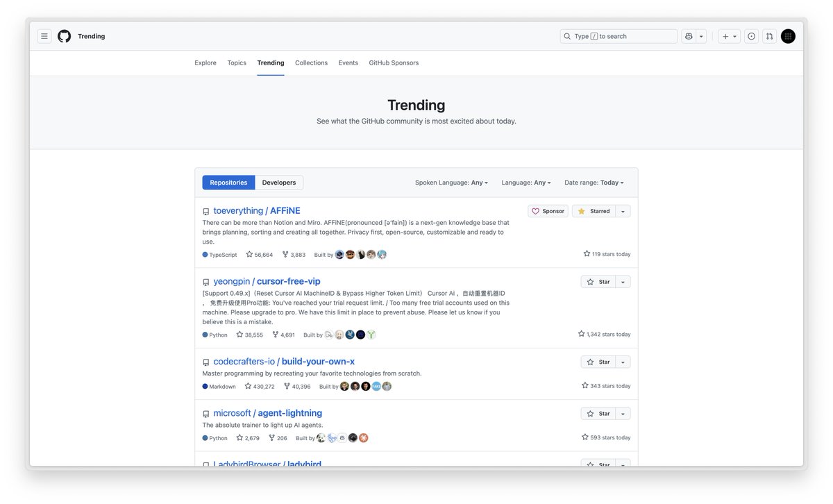Visit the GitHub Sponsors tab
The image size is (833, 504).
[394, 62]
